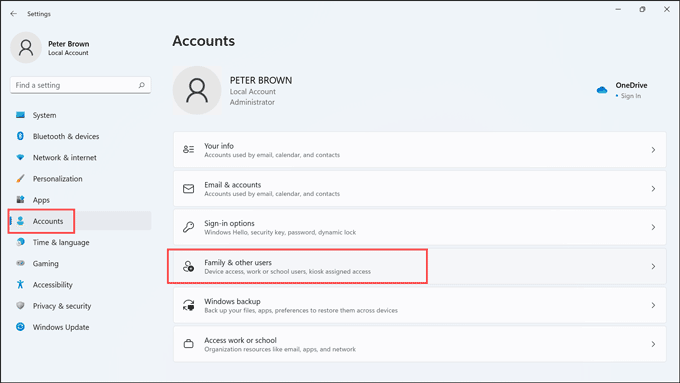
Task: Expand Sign-in options chevron arrow
Action: click(653, 227)
